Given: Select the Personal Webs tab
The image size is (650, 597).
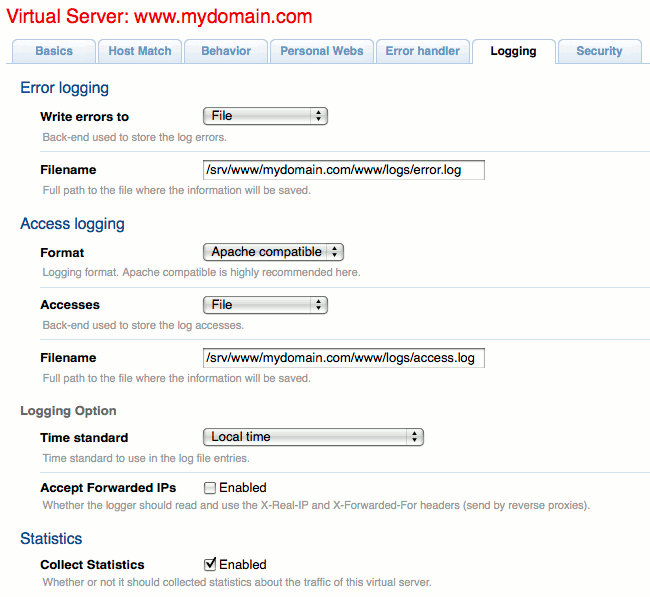Looking at the screenshot, I should pyautogui.click(x=322, y=51).
